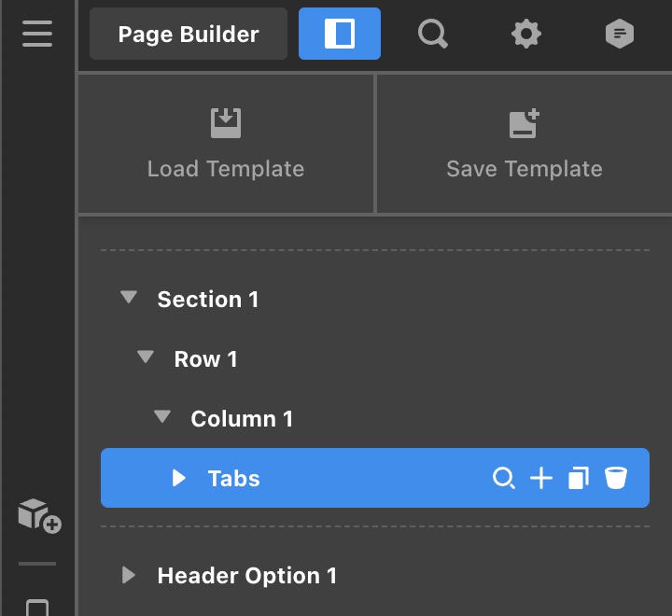
Task: Add an element with the Tabs plus icon
Action: coord(540,478)
